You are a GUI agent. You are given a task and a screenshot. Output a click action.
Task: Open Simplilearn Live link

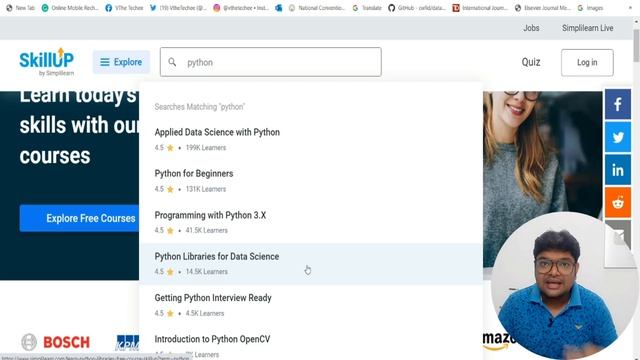coord(587,28)
